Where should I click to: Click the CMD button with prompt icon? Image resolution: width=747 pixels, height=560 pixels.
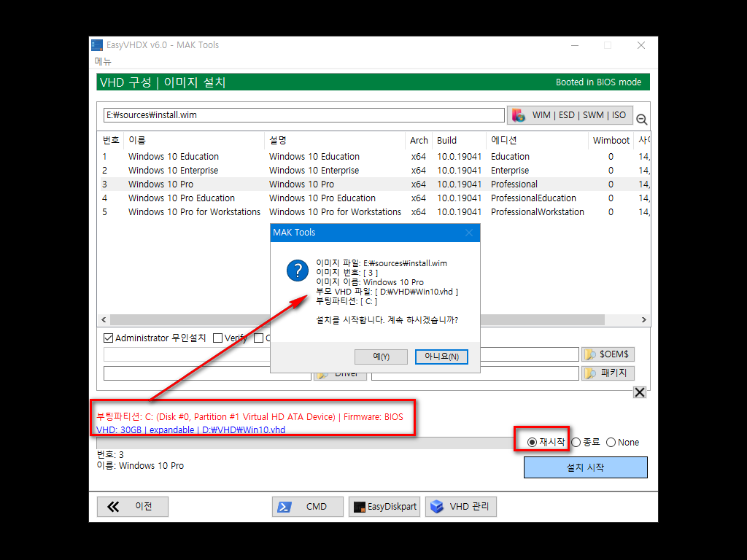pos(308,507)
